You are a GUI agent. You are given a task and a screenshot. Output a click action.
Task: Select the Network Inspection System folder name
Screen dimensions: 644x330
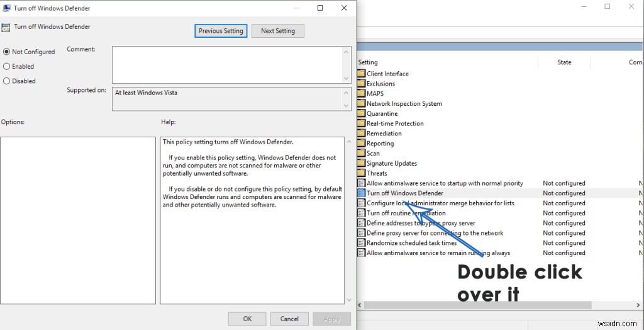404,104
